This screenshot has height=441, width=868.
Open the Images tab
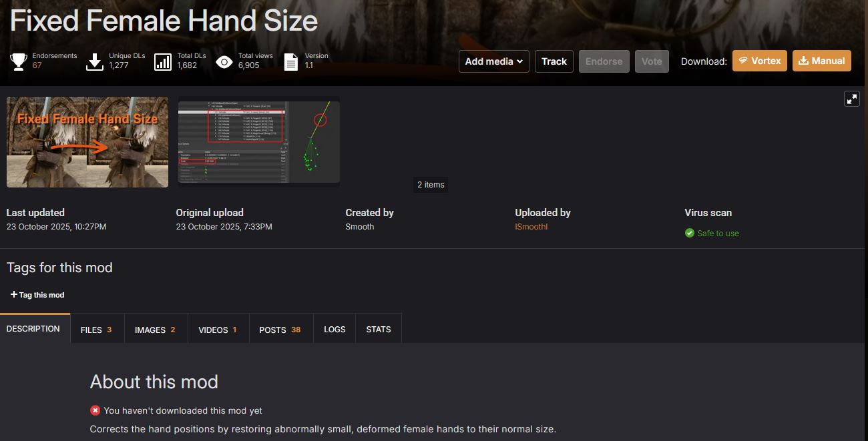[155, 330]
